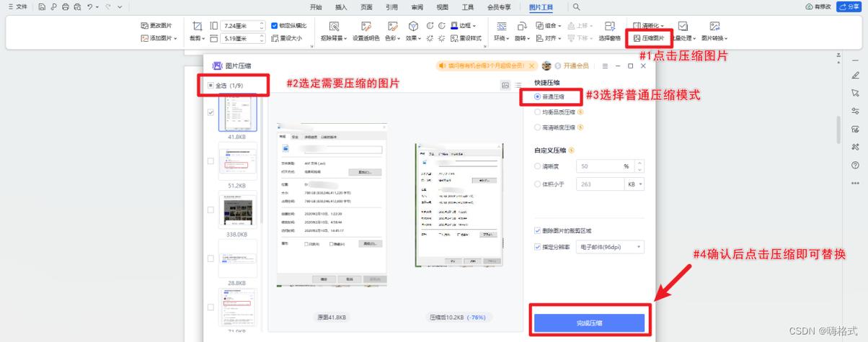Check the 28.8KB image checkbox
Screen dimensions: 868x342
click(211, 258)
